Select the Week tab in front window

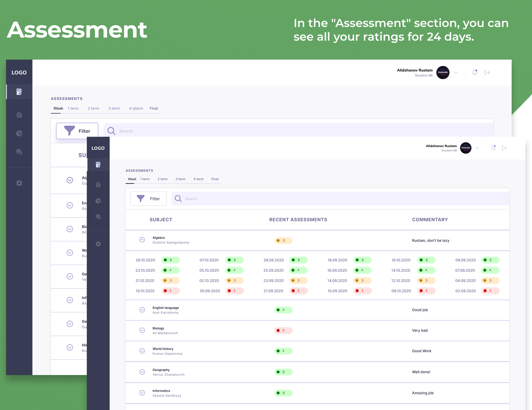click(132, 179)
